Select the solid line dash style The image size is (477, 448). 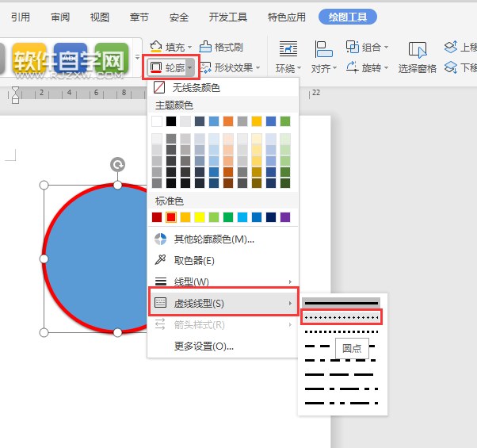coord(341,303)
